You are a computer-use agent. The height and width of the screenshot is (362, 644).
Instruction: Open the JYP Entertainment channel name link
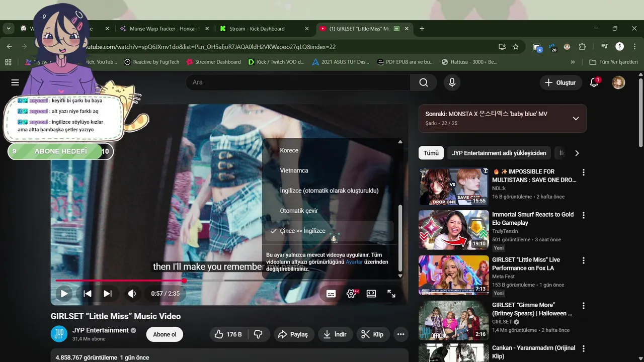click(x=101, y=330)
